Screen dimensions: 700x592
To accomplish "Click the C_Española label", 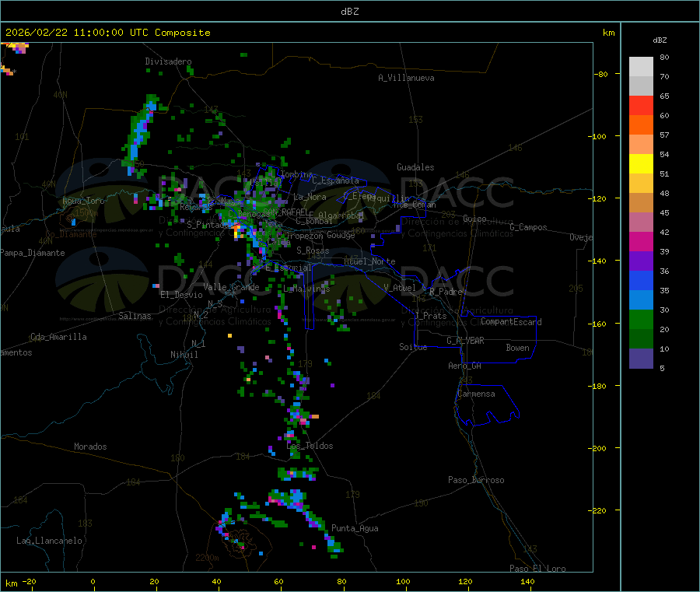I will pos(336,180).
